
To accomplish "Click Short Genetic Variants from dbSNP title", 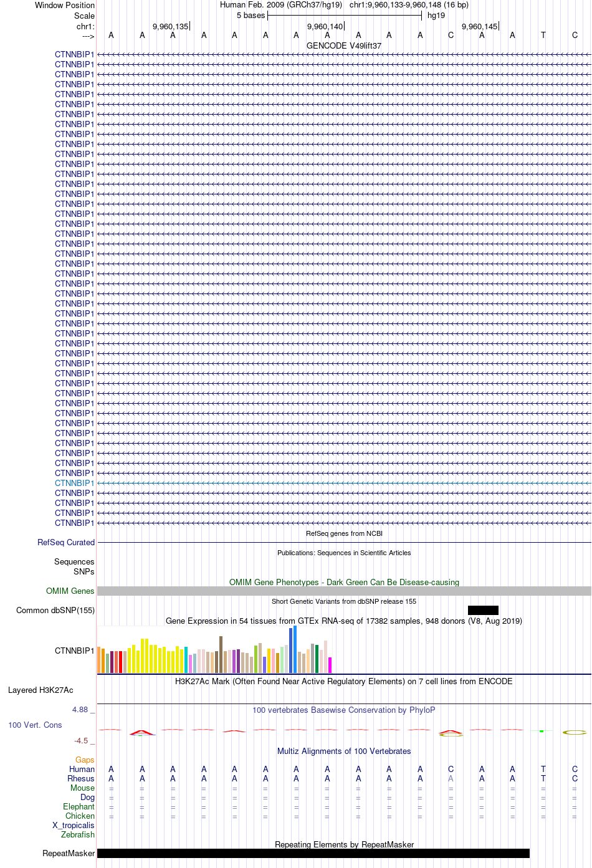I will [344, 601].
